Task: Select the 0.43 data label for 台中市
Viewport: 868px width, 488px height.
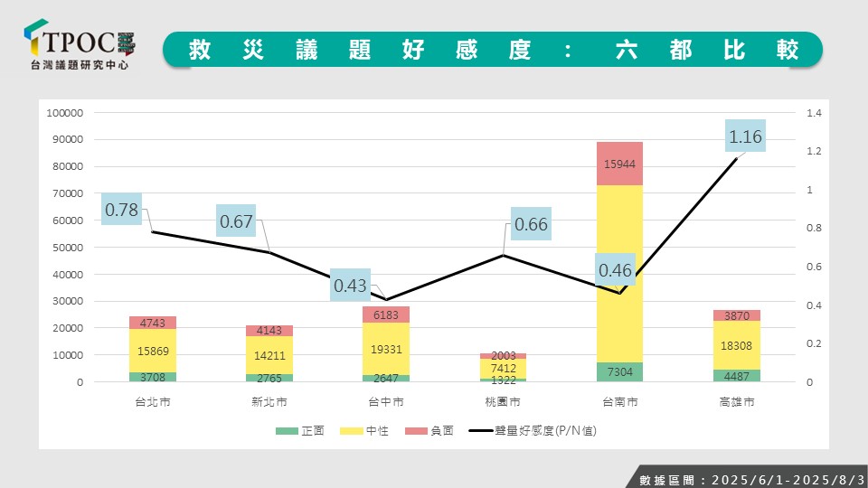Action: coord(350,285)
